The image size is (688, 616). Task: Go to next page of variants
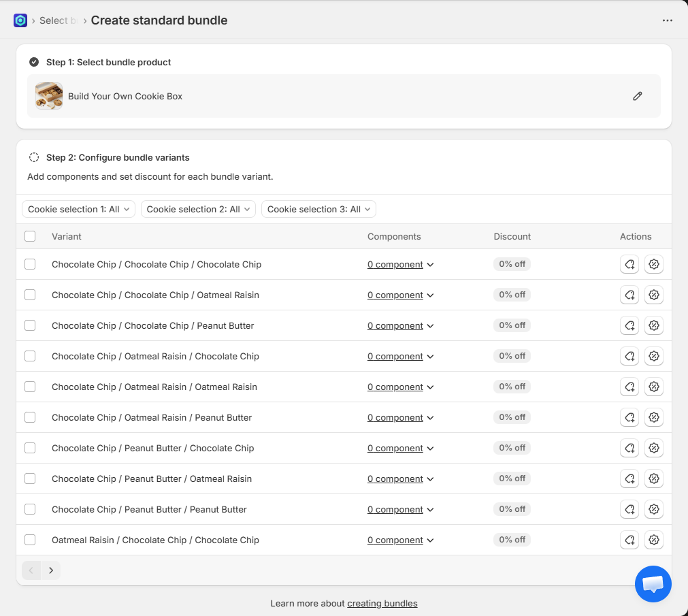51,570
